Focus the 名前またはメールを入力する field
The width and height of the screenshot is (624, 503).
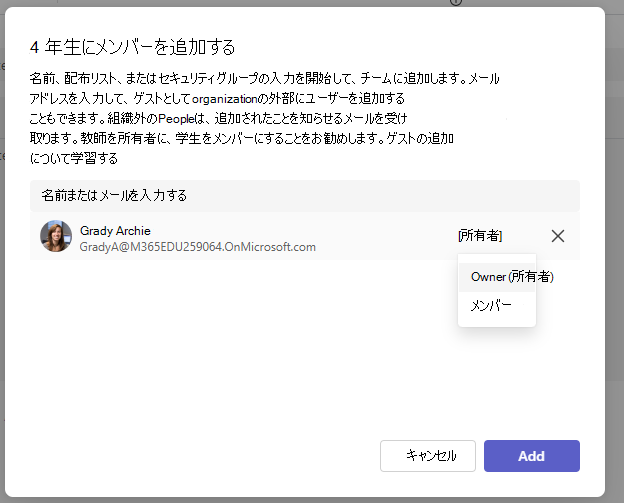(x=305, y=196)
